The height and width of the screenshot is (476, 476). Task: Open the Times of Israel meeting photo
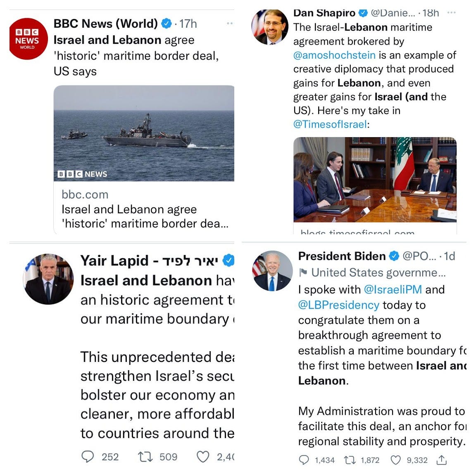pyautogui.click(x=375, y=180)
